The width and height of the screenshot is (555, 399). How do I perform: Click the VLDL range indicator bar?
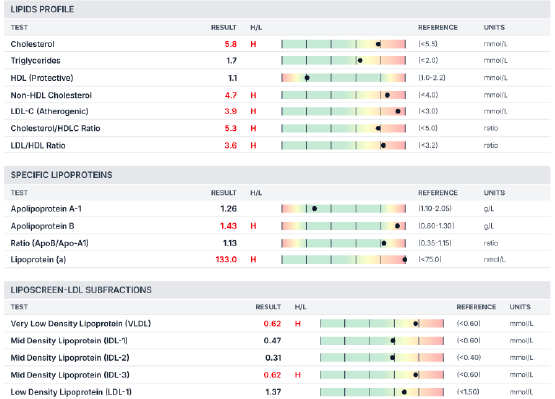[382, 323]
